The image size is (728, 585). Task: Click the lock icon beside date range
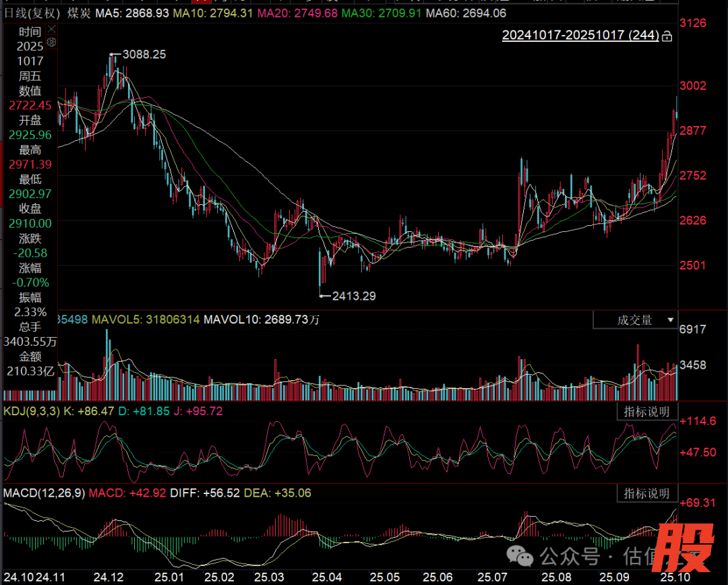point(667,36)
